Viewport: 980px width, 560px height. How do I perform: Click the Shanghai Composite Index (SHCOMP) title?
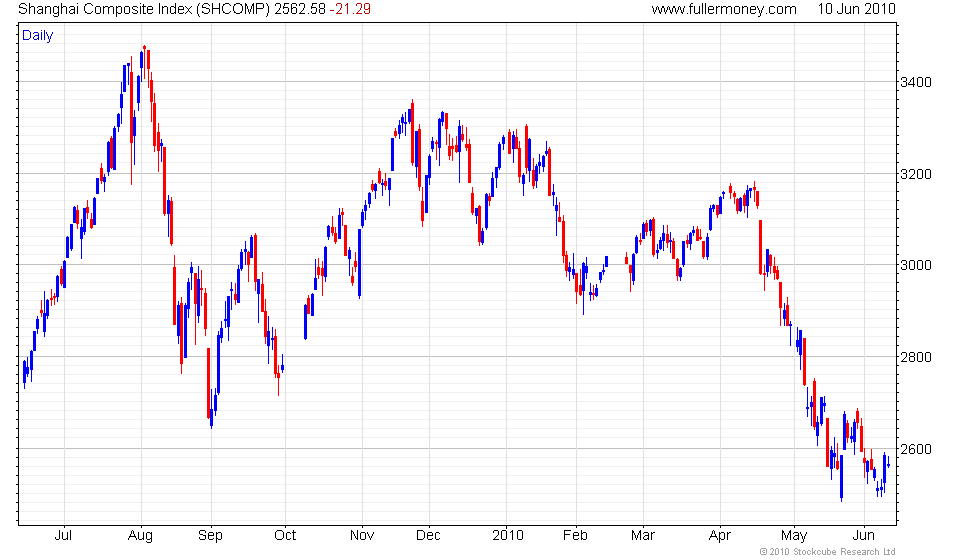[144, 9]
